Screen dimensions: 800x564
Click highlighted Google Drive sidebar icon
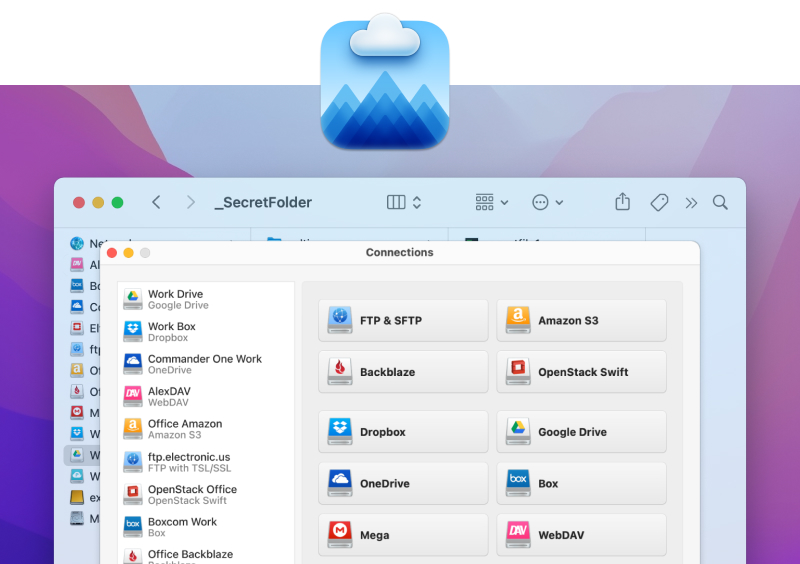pos(77,454)
